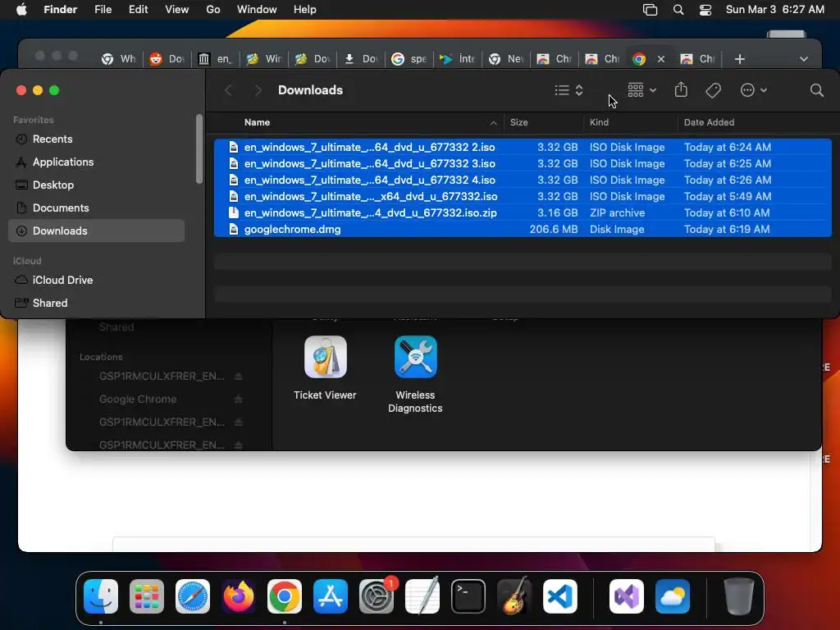Select Applications in Finder sidebar
This screenshot has width=840, height=630.
coord(97,162)
